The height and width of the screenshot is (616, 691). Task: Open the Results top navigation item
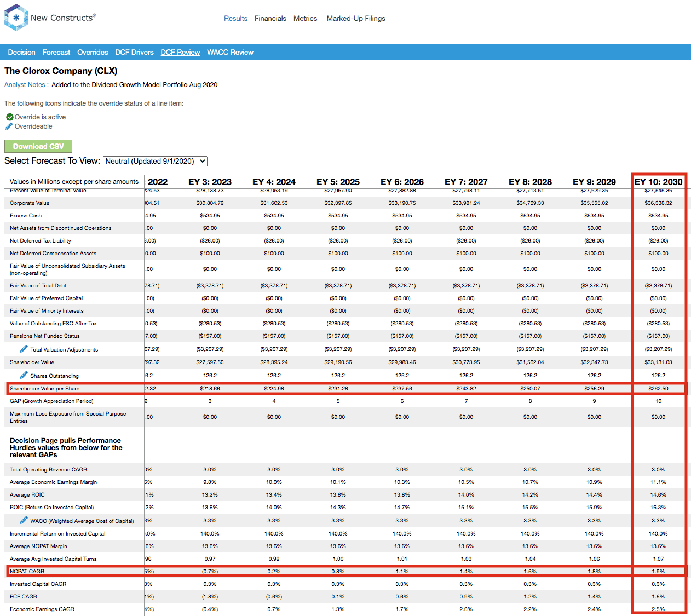click(235, 18)
